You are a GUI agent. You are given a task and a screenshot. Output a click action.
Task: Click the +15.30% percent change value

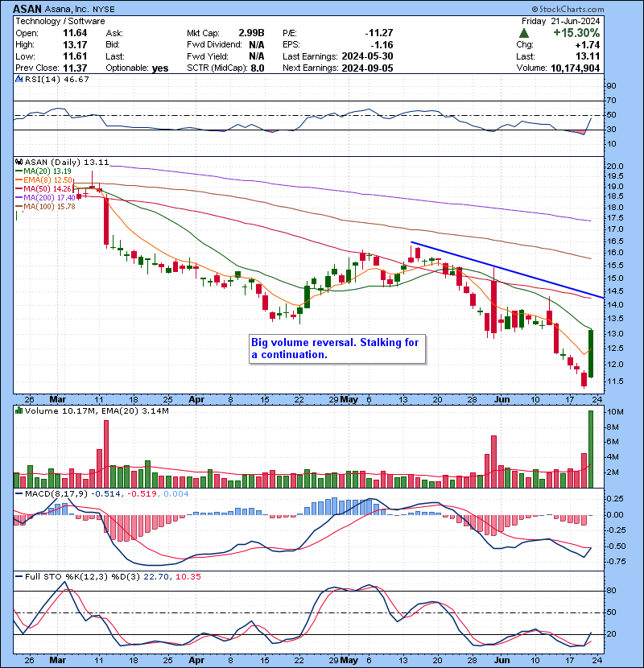click(576, 33)
